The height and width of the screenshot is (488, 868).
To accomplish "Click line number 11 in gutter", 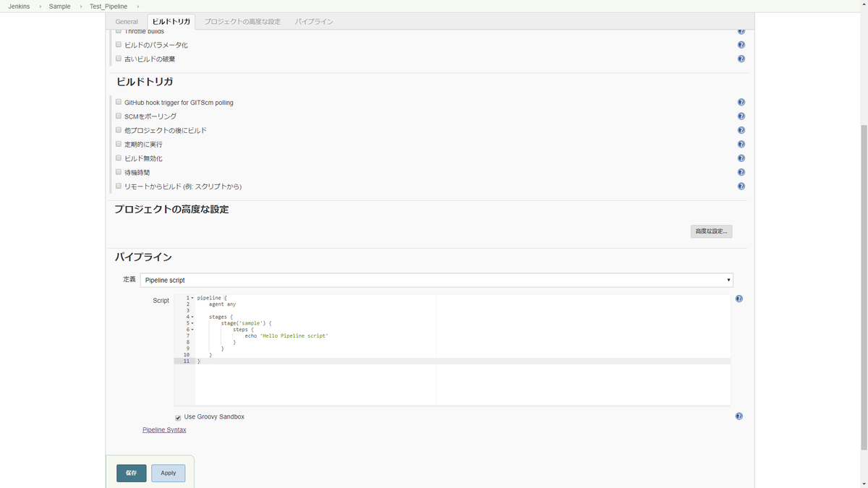I will pyautogui.click(x=187, y=361).
